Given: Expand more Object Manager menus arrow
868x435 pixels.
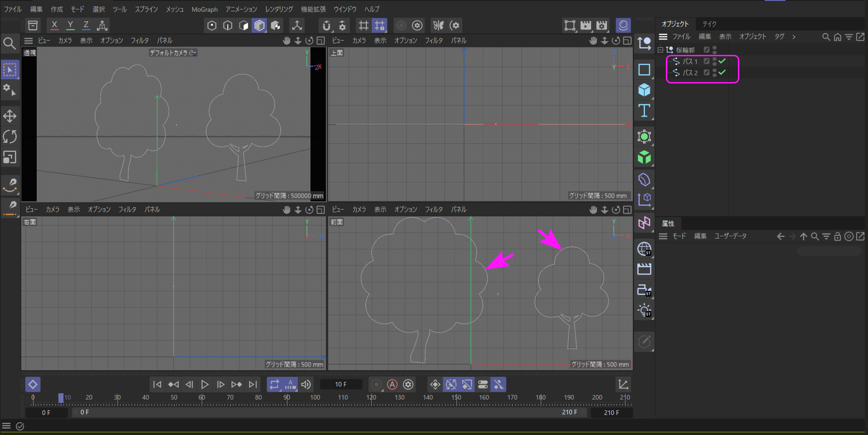Looking at the screenshot, I should tap(794, 37).
